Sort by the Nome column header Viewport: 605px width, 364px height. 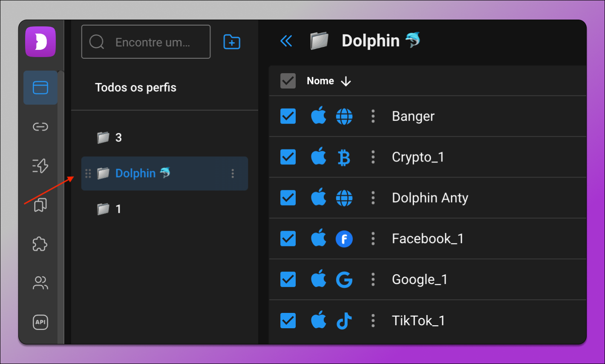(320, 81)
